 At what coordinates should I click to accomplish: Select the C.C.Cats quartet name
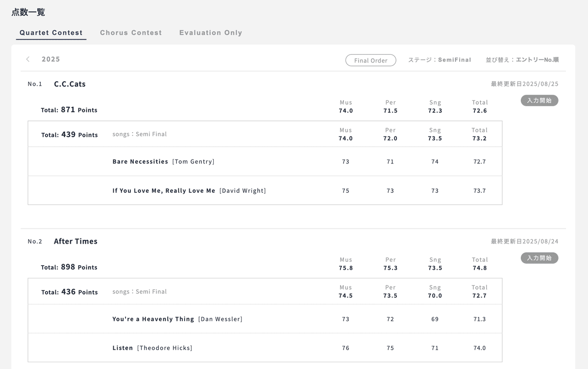pyautogui.click(x=70, y=84)
